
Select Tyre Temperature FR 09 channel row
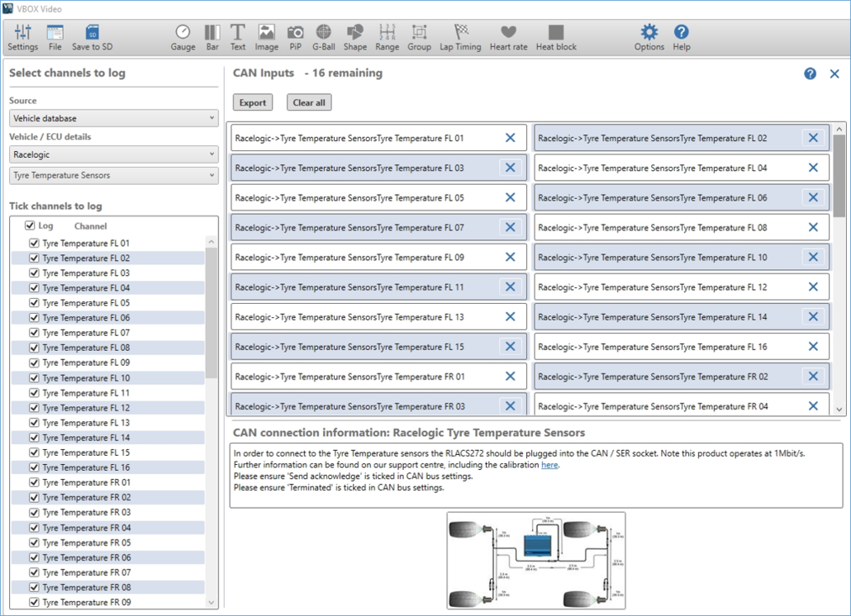pyautogui.click(x=108, y=602)
